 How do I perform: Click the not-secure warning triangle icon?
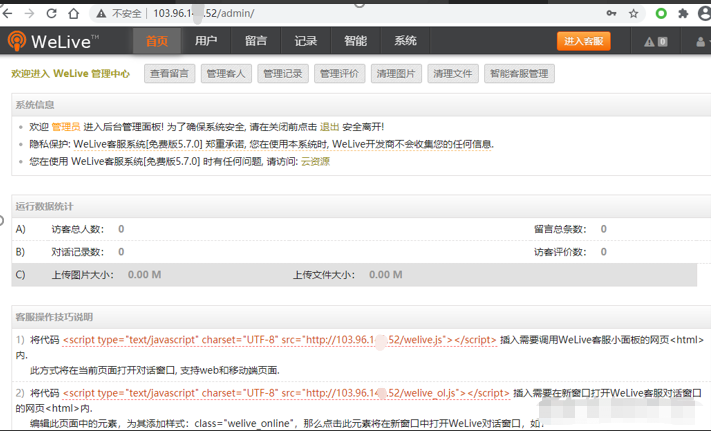(x=101, y=14)
